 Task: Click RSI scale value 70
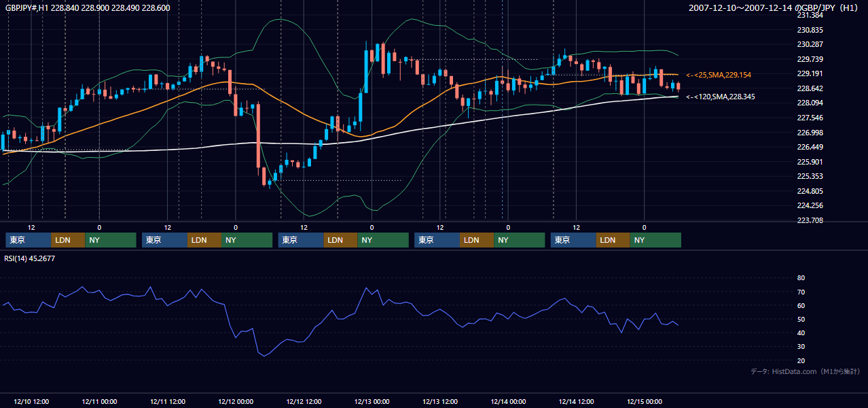tap(801, 292)
